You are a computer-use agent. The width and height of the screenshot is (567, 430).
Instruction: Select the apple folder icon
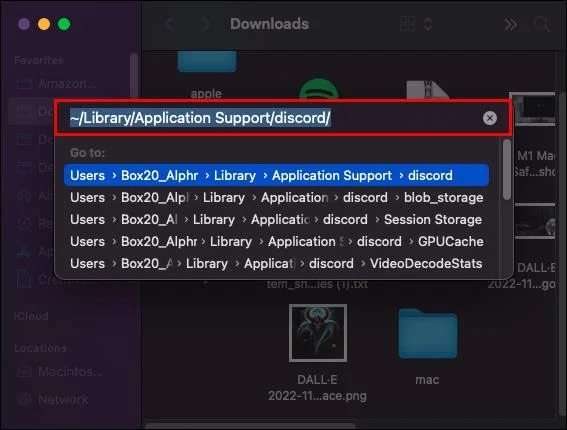point(206,61)
